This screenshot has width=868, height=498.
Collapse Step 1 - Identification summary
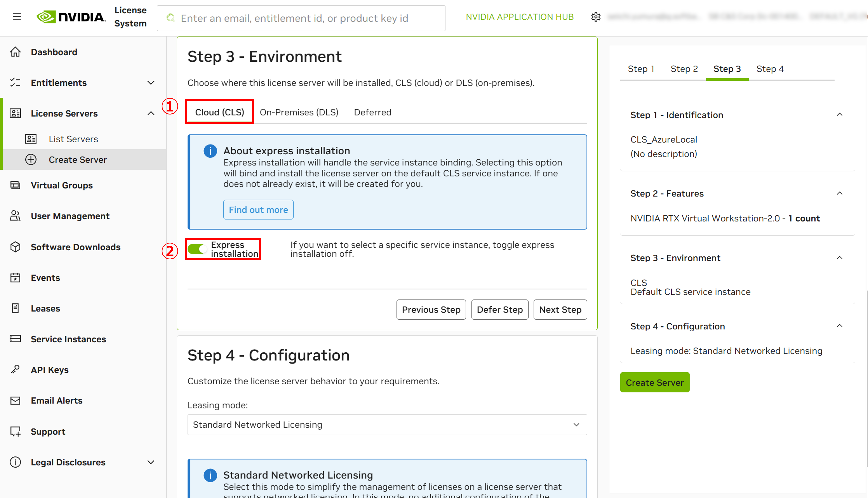point(839,114)
